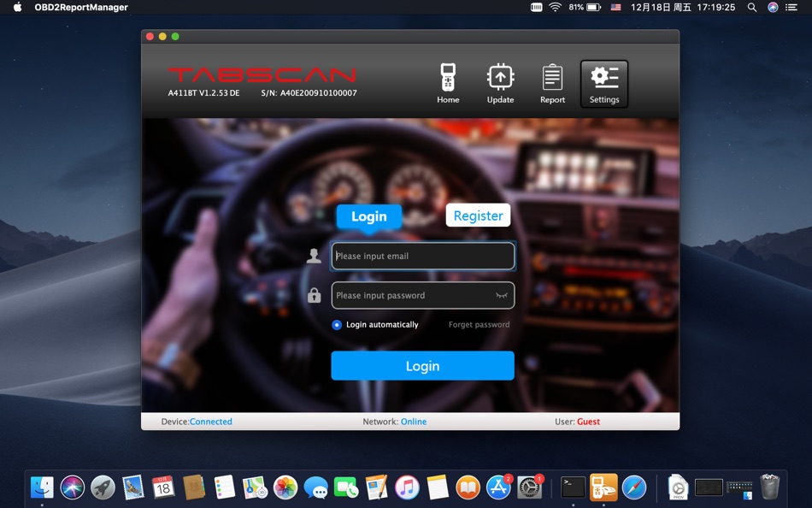Click the TABSCAN logo
Screen dimensions: 812x508
[x=262, y=74]
